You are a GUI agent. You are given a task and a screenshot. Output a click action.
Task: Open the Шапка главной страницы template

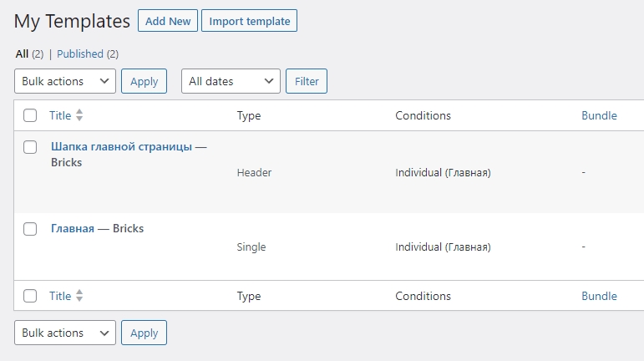pyautogui.click(x=122, y=146)
